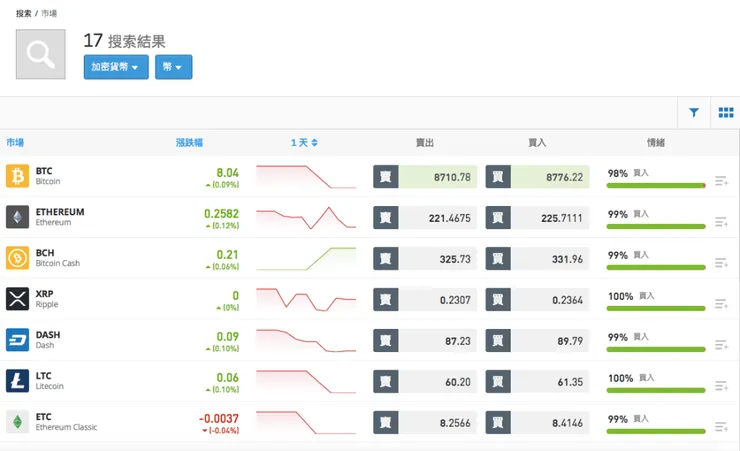The height and width of the screenshot is (451, 740).
Task: Click the 搜索 breadcrumb link
Action: 24,13
